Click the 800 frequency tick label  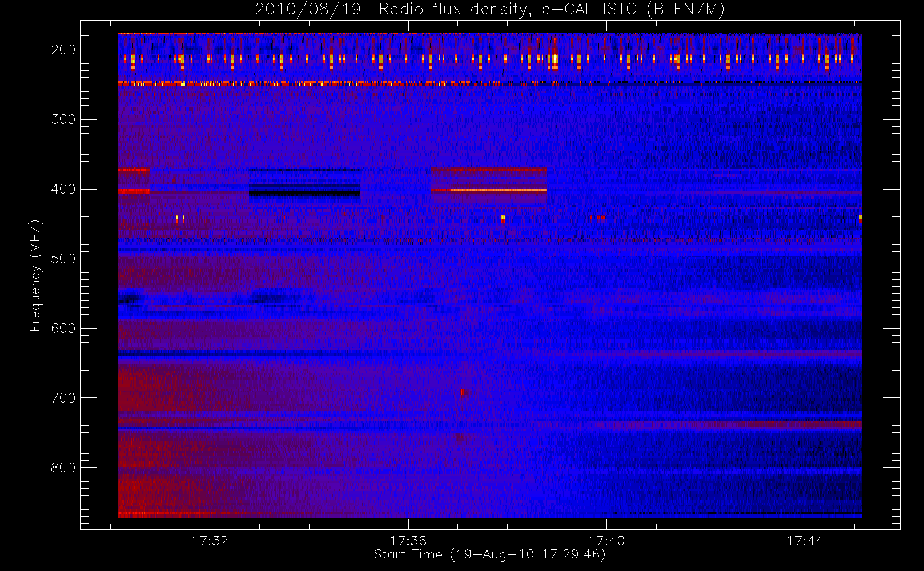pyautogui.click(x=63, y=468)
